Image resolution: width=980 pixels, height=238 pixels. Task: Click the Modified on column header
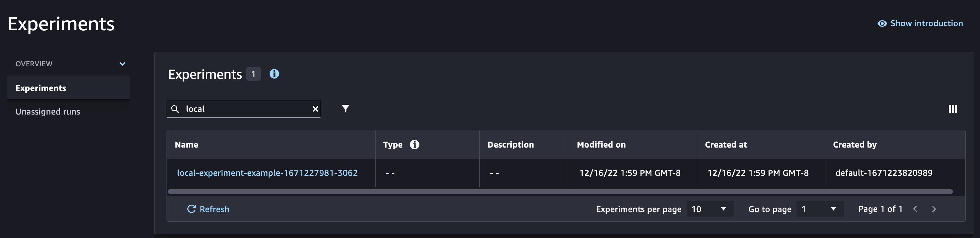pos(601,145)
